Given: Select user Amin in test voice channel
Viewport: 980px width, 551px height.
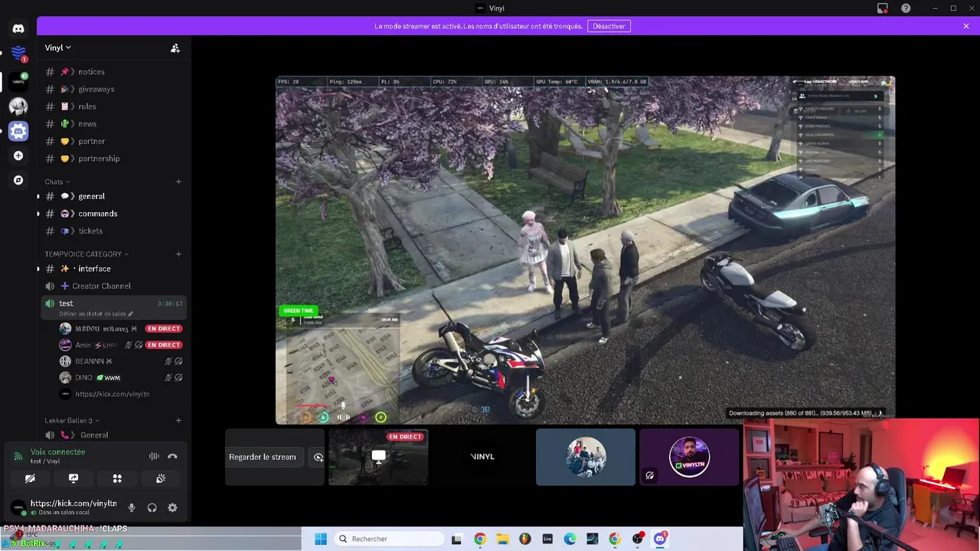Looking at the screenshot, I should (x=121, y=345).
